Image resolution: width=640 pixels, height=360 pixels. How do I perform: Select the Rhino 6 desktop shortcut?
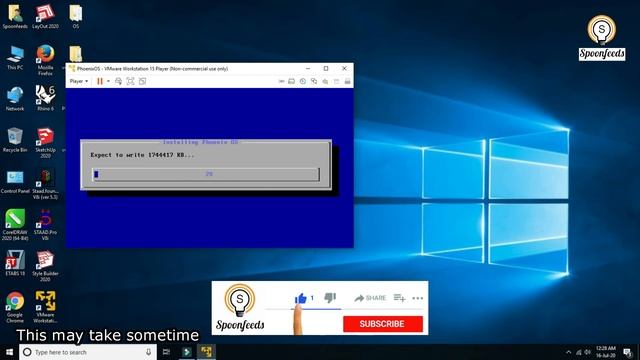tap(45, 98)
